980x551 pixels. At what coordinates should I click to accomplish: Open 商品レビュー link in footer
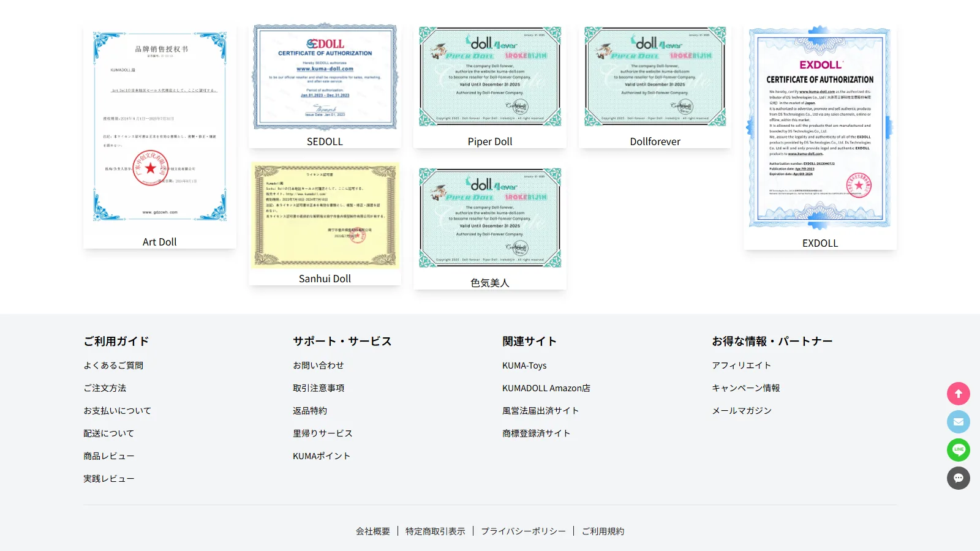click(x=109, y=456)
